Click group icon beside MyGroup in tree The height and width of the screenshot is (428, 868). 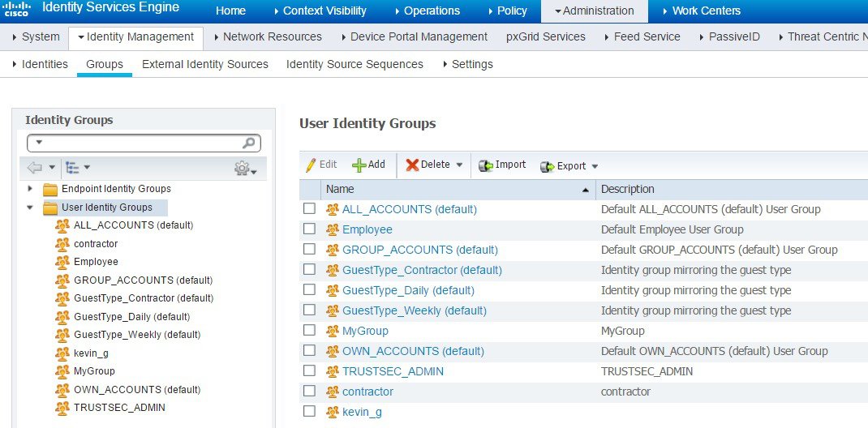tap(62, 371)
